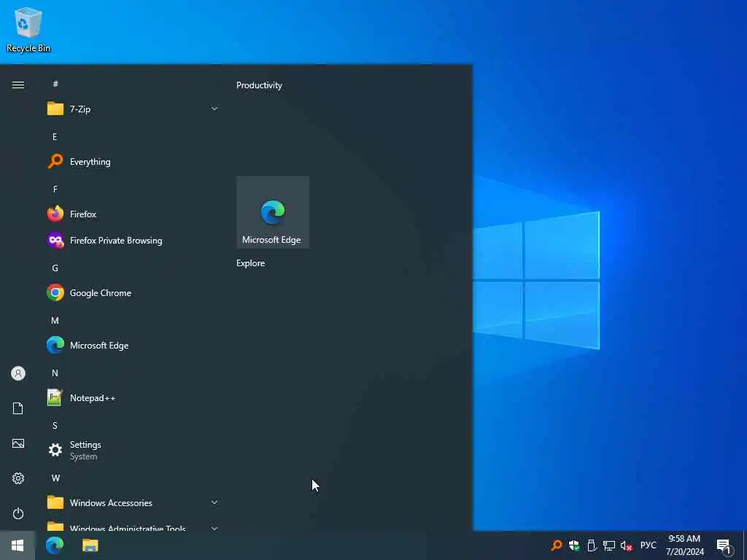The image size is (747, 560).
Task: Launch Everything search app
Action: tap(133, 161)
